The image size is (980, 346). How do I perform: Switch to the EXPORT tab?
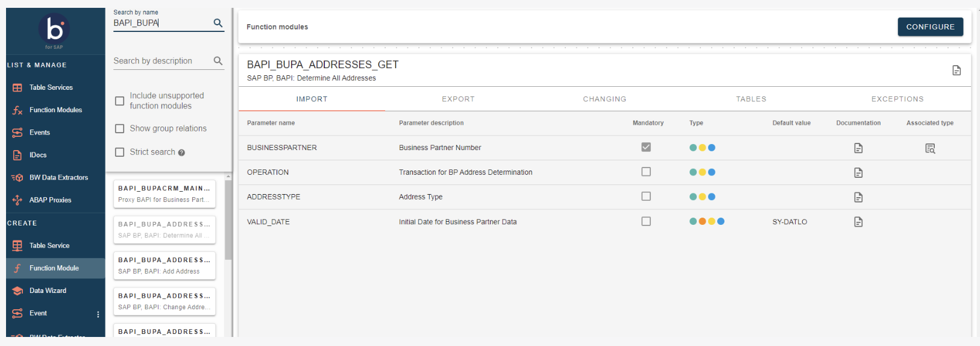(458, 99)
